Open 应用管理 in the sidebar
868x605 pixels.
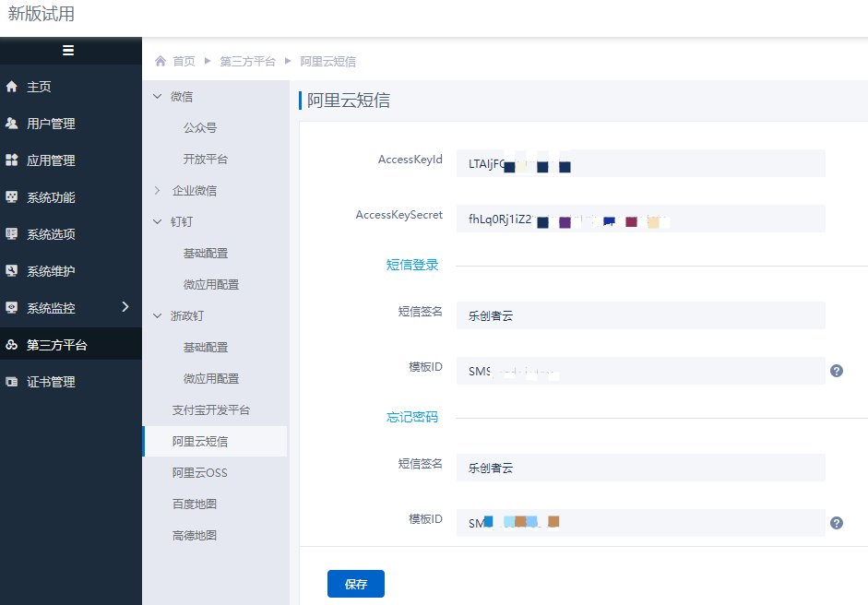point(51,160)
